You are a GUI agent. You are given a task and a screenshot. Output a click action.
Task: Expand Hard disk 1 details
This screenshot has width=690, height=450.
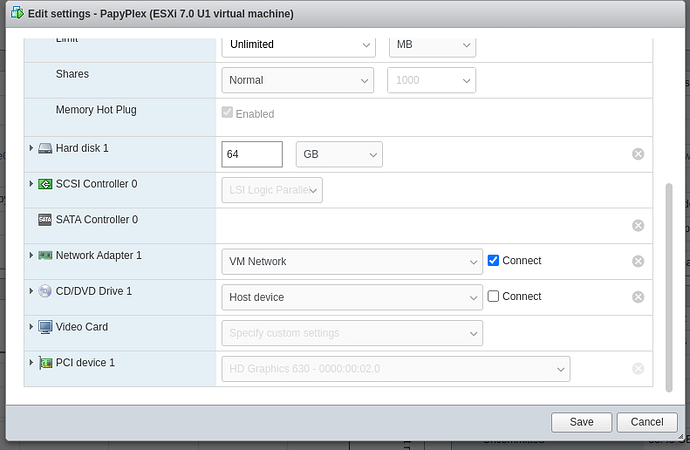31,148
